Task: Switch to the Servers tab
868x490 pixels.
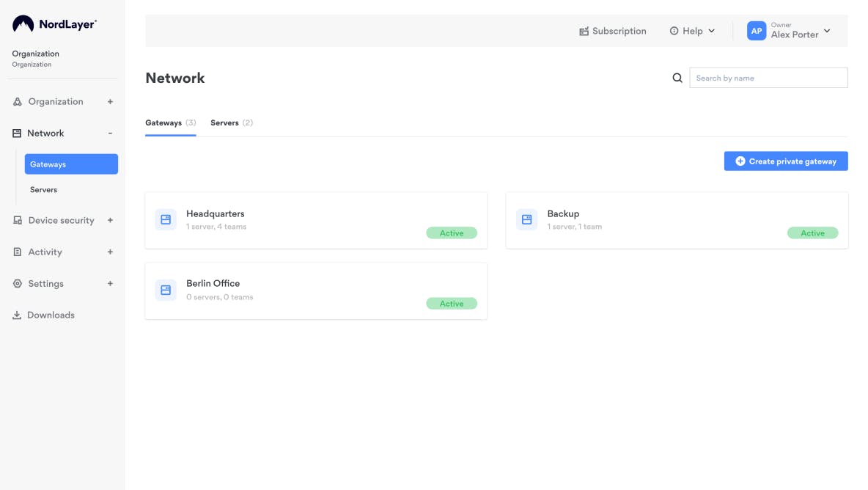Action: [x=231, y=122]
